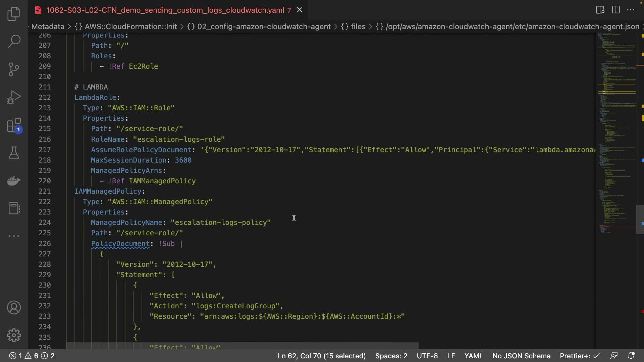Open Manage settings gear menu

coord(14,335)
